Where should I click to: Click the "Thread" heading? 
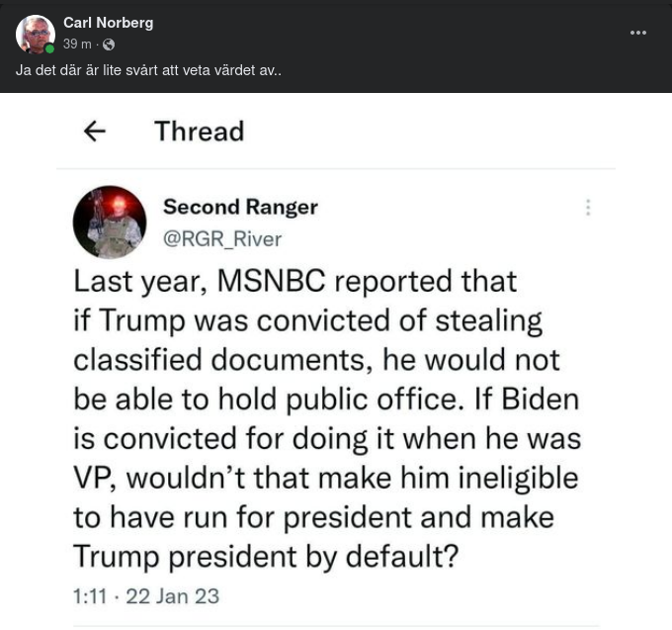(x=199, y=132)
